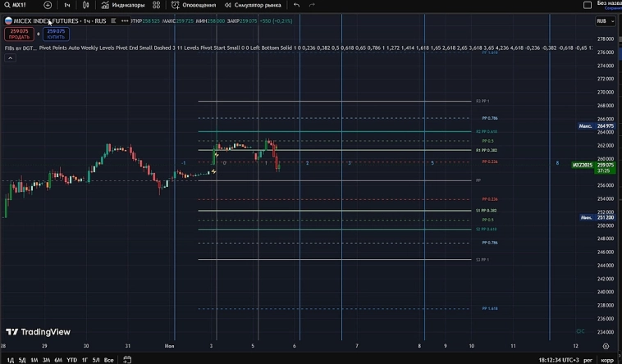Open the indicator templates grid icon

click(157, 5)
